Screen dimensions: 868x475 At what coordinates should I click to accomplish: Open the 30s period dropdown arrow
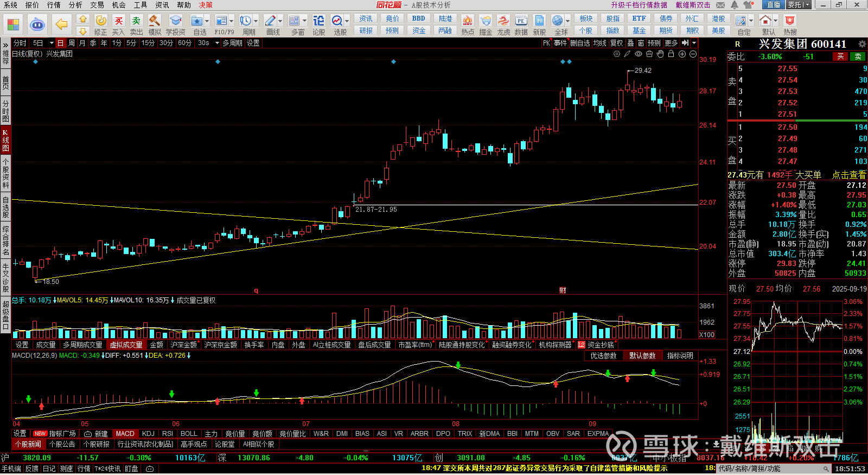217,43
